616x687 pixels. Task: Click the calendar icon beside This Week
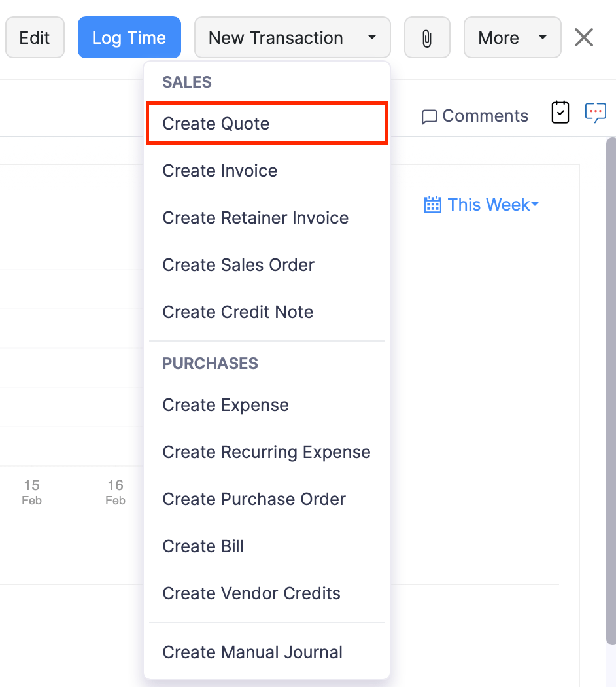click(x=432, y=205)
